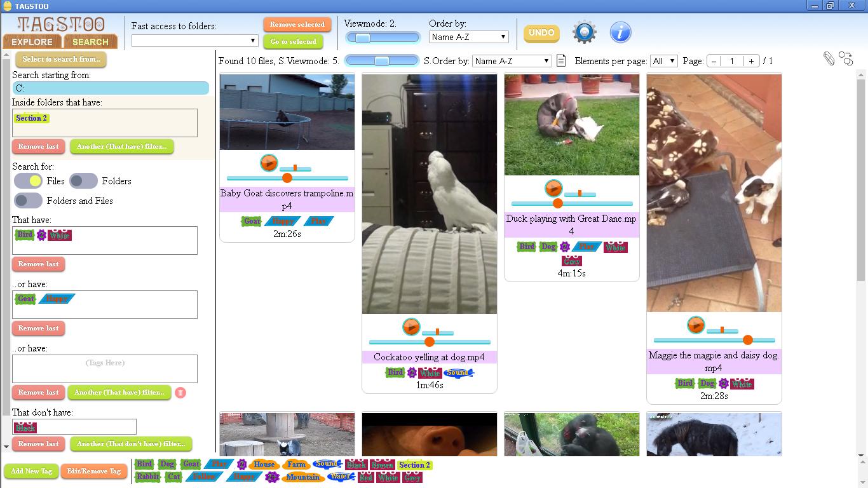Click the two-circles swap icon above the results
This screenshot has height=488, width=868.
coord(846,58)
